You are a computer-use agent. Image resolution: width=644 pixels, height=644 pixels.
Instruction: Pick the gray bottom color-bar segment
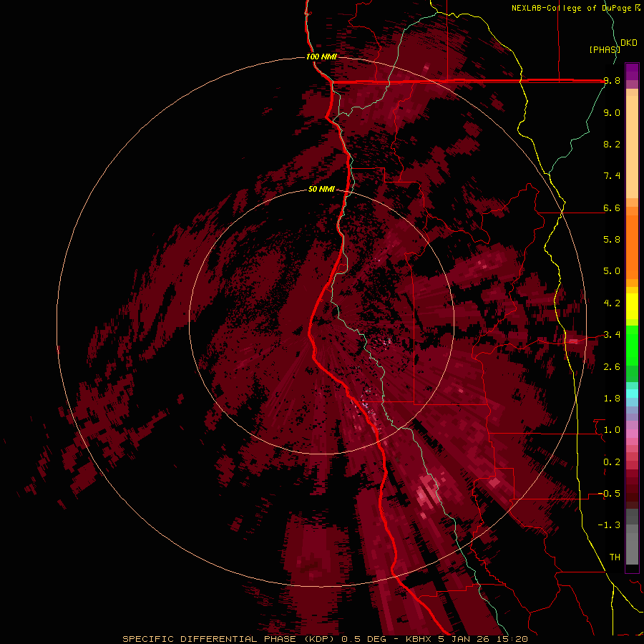632,548
